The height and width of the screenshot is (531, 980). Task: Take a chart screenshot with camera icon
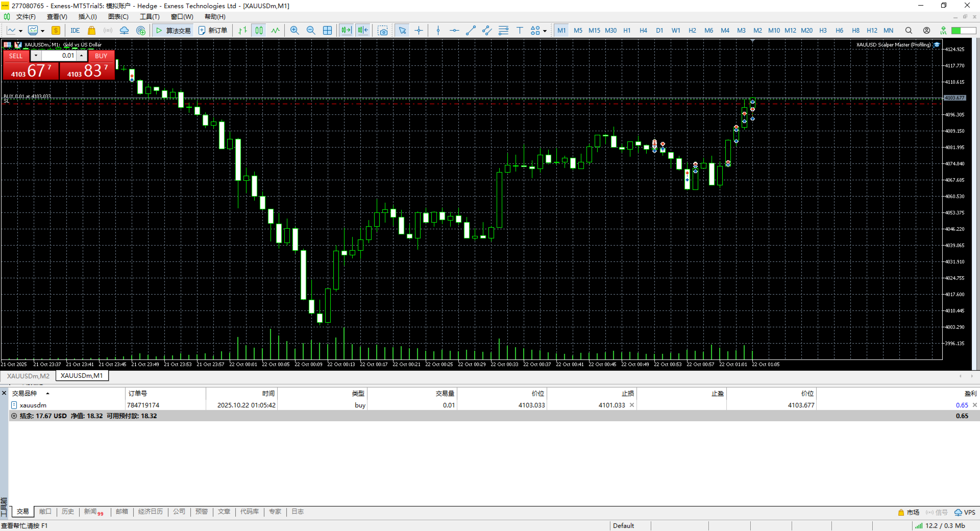383,31
